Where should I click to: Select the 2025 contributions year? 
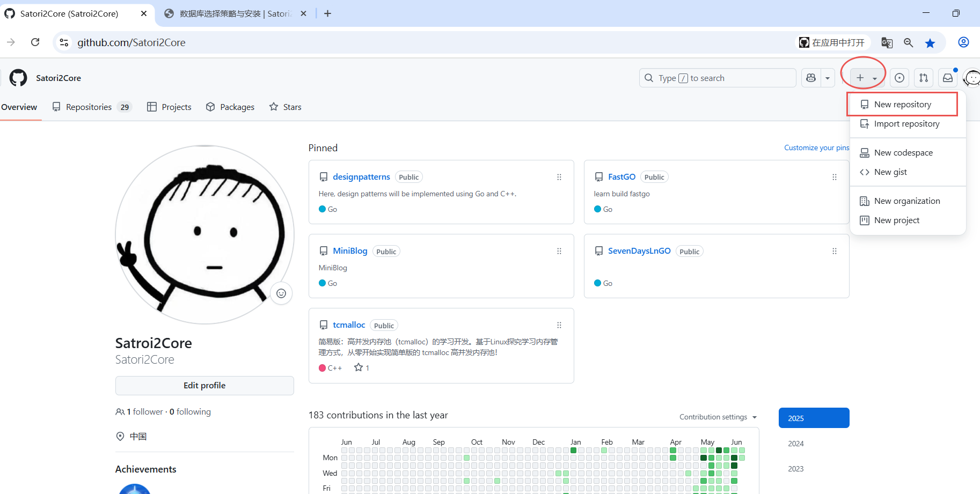(x=814, y=418)
